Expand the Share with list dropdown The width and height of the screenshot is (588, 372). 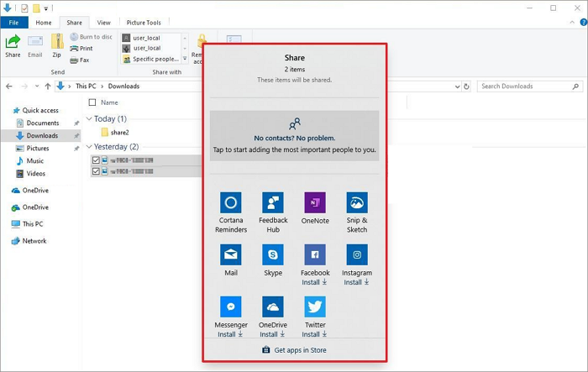(184, 60)
